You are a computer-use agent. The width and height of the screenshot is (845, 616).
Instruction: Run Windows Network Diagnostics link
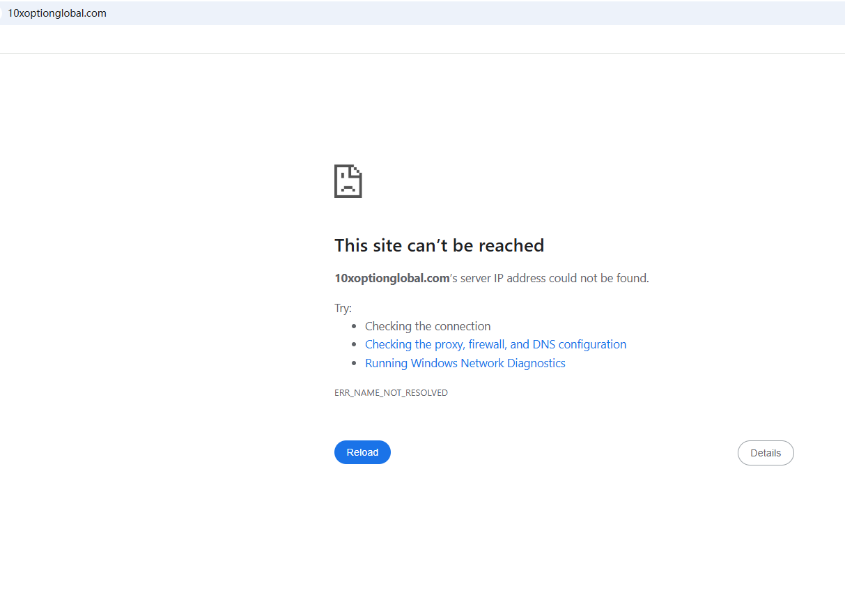coord(465,363)
